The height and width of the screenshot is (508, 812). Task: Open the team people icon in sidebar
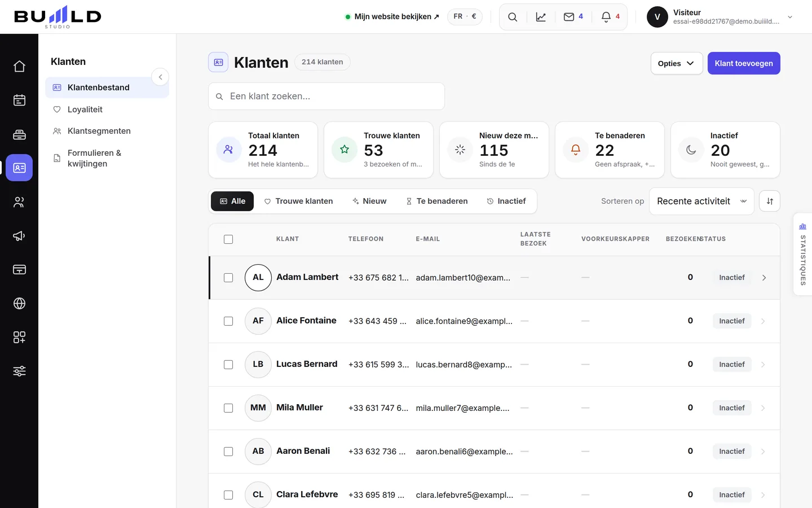click(19, 202)
